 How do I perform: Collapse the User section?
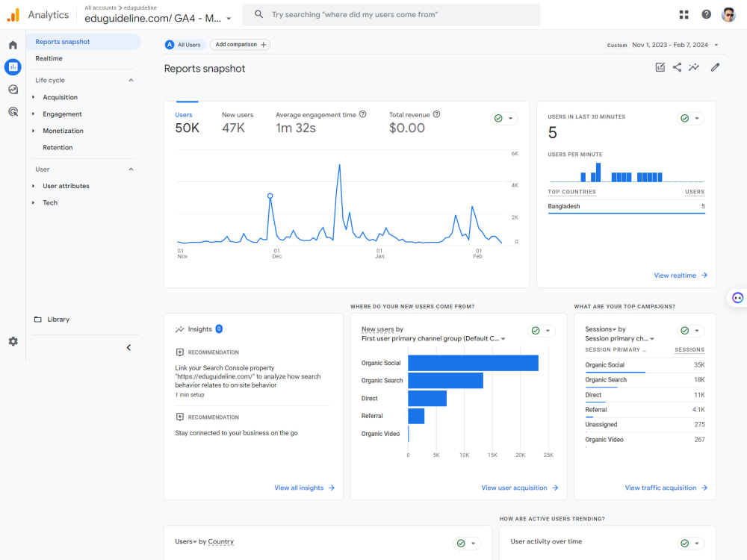[131, 169]
